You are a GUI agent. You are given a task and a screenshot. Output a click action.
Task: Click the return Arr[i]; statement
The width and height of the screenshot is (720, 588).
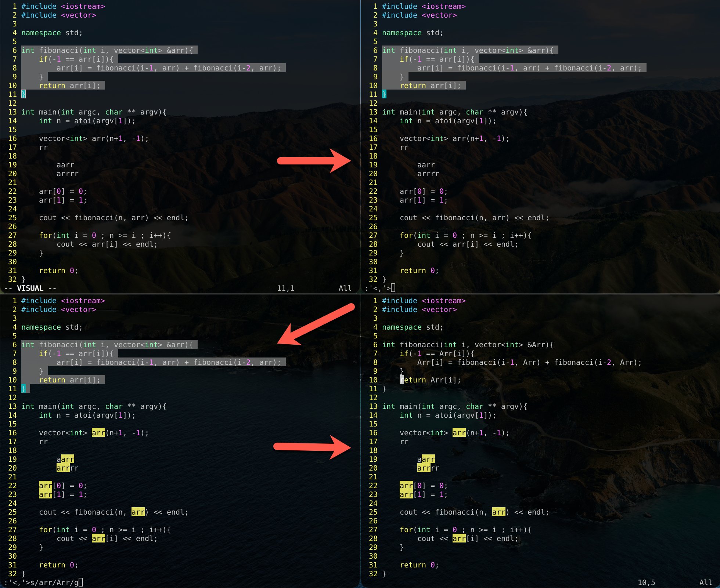click(x=430, y=380)
